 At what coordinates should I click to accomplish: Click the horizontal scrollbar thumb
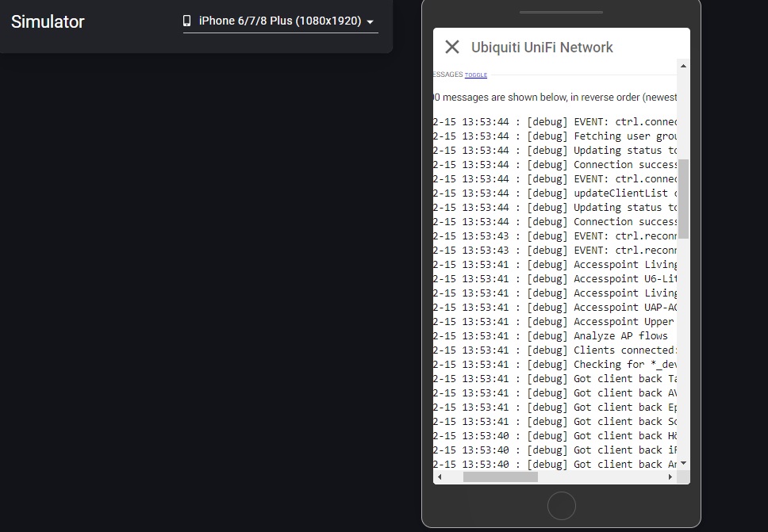(501, 477)
